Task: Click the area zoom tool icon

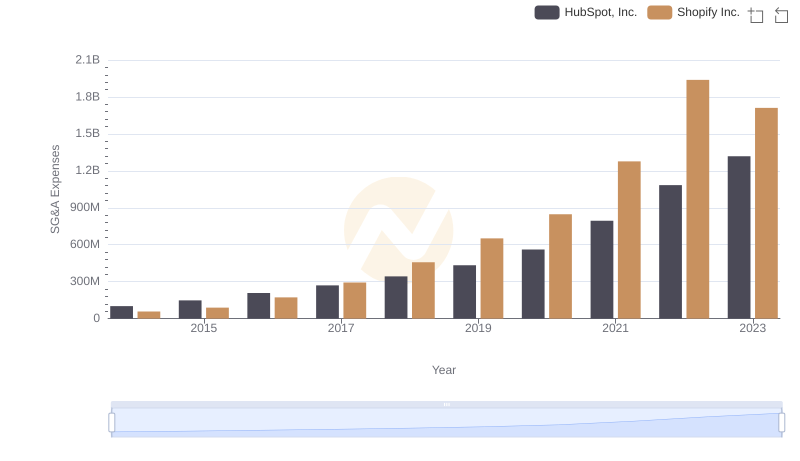Action: pyautogui.click(x=756, y=15)
